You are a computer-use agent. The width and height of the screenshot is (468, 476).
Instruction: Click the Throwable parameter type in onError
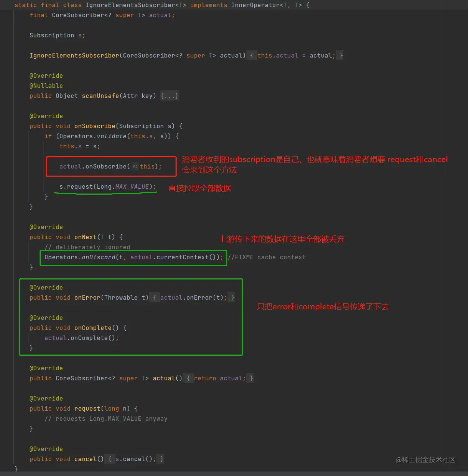coord(121,298)
